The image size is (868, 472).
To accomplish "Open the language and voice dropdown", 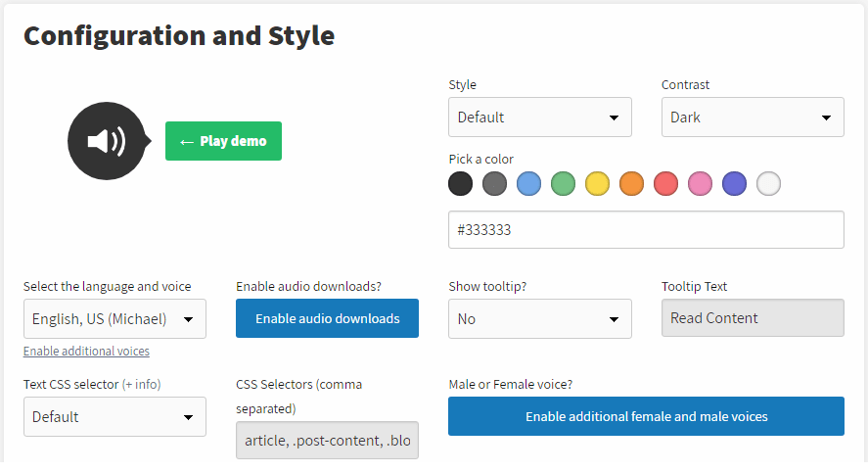I will point(114,318).
